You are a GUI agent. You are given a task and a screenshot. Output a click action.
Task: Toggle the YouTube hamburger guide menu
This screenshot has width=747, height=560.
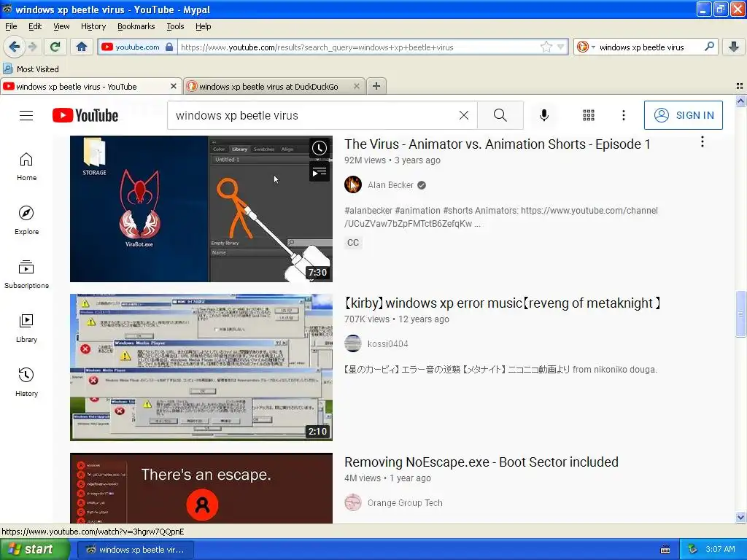click(26, 115)
